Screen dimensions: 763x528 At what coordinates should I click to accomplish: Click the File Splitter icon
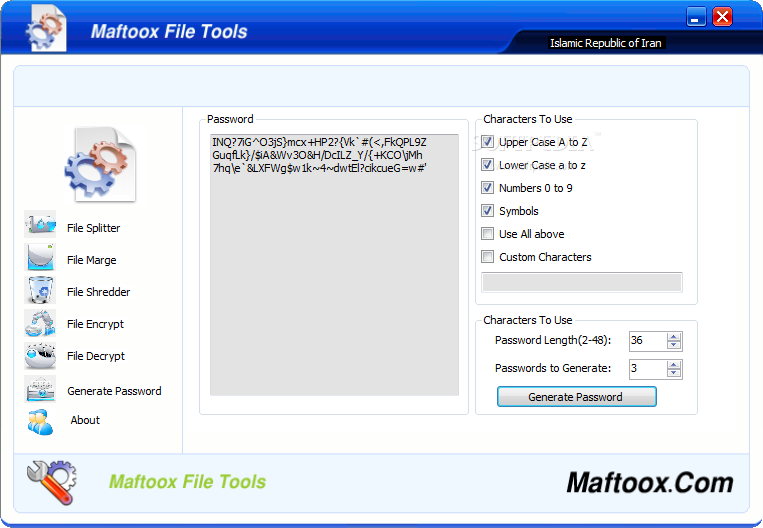pos(40,224)
